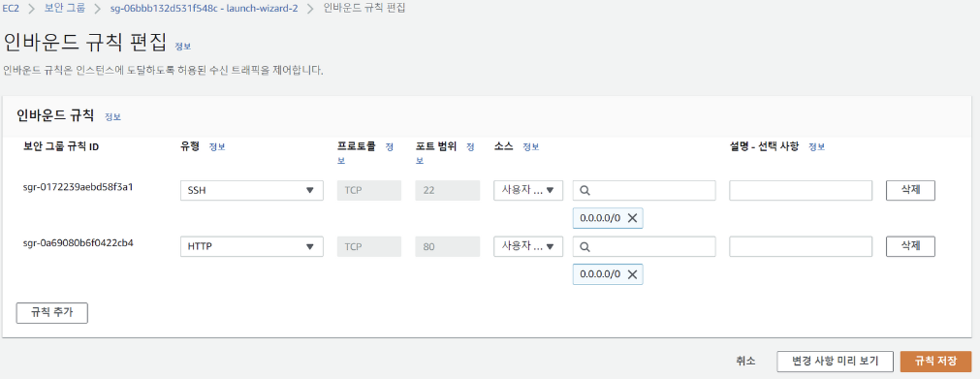
Task: Click the 규칙 추가 button
Action: 52,313
